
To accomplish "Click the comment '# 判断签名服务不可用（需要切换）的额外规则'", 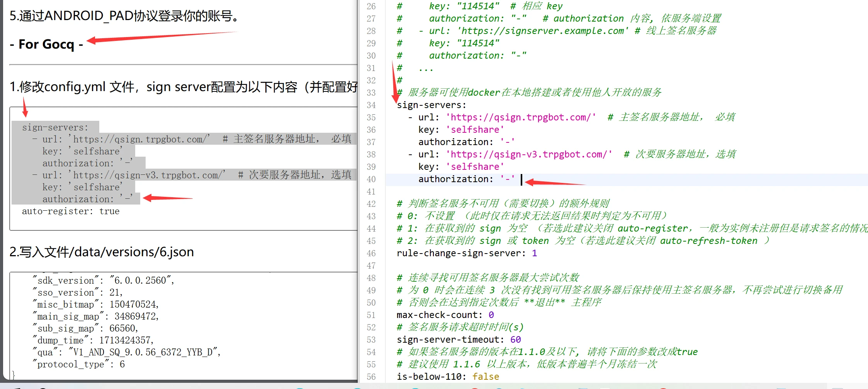I will click(x=503, y=204).
